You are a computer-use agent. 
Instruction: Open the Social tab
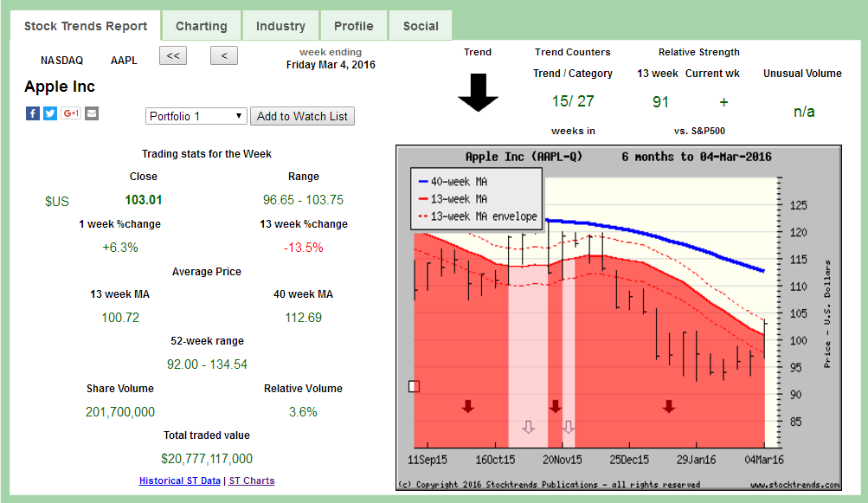coord(421,26)
